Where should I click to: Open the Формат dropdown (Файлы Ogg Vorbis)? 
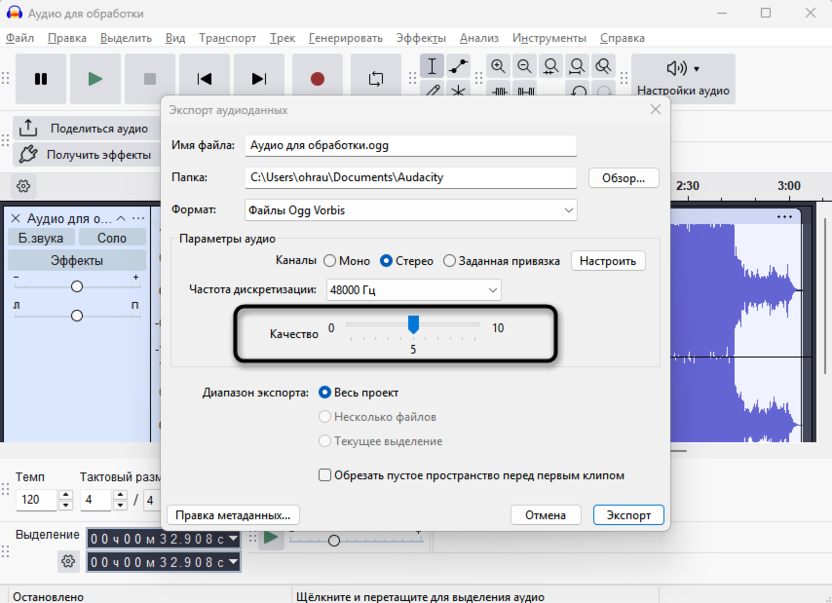tap(411, 210)
